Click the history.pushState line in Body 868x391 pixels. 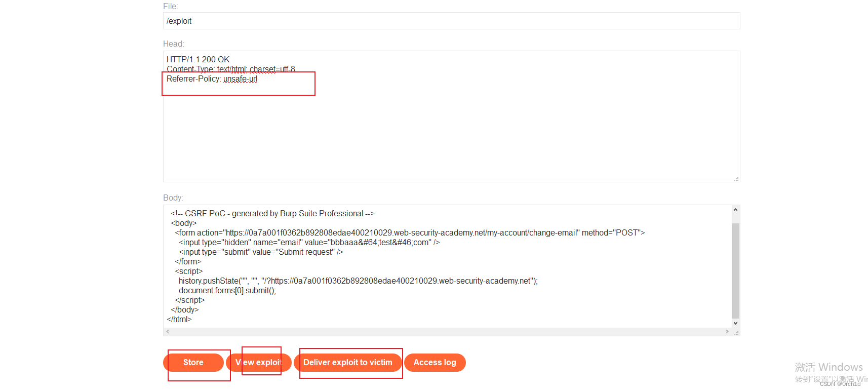358,281
